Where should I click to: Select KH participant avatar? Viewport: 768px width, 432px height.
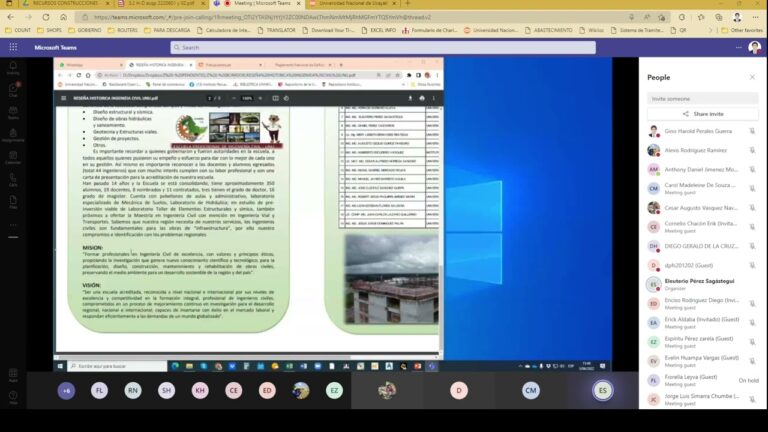point(200,390)
